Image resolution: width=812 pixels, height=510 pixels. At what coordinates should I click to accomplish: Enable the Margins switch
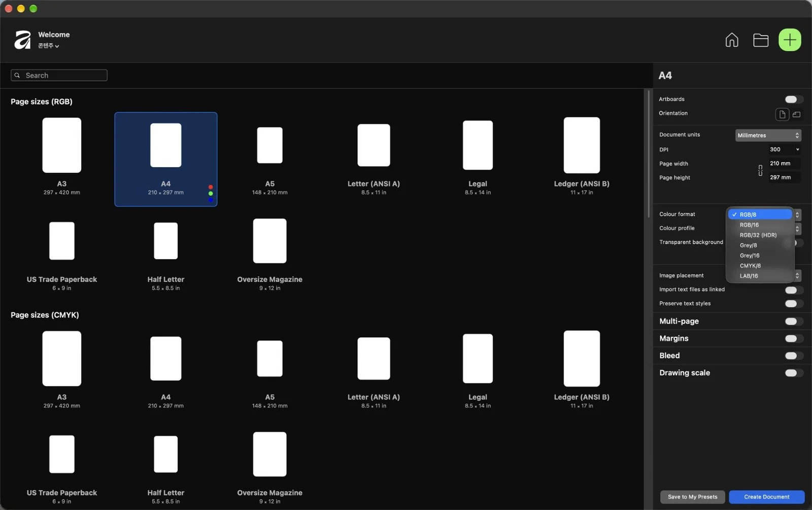click(794, 338)
